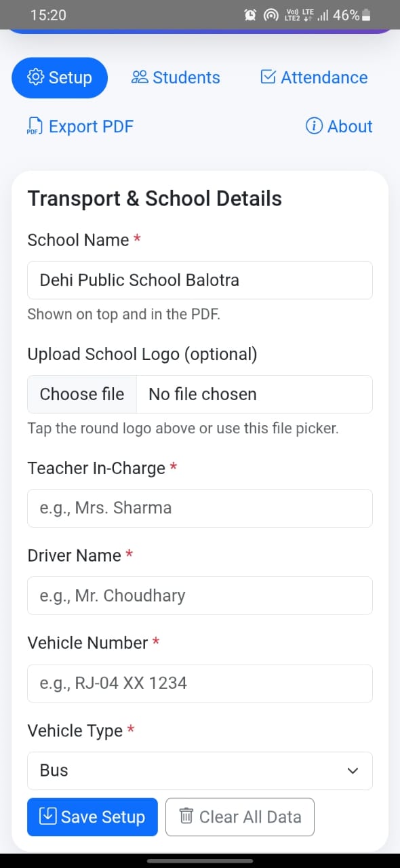The image size is (400, 868).
Task: Click the people icon beside Students
Action: coord(140,77)
